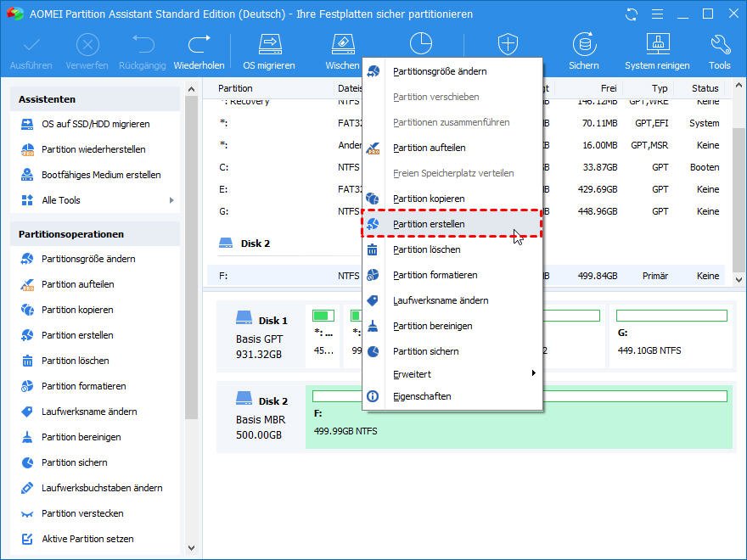Viewport: 747px width, 560px height.
Task: Click the Wiederholen redo icon
Action: 199,51
